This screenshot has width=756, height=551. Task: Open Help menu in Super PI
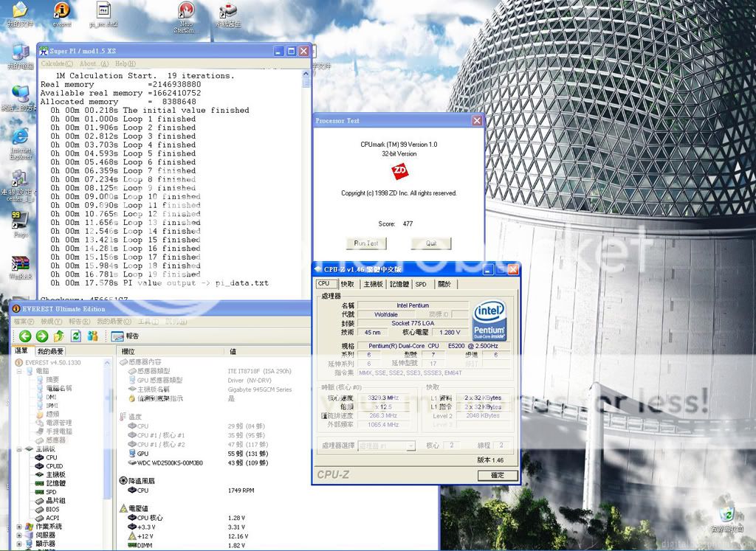(126, 63)
